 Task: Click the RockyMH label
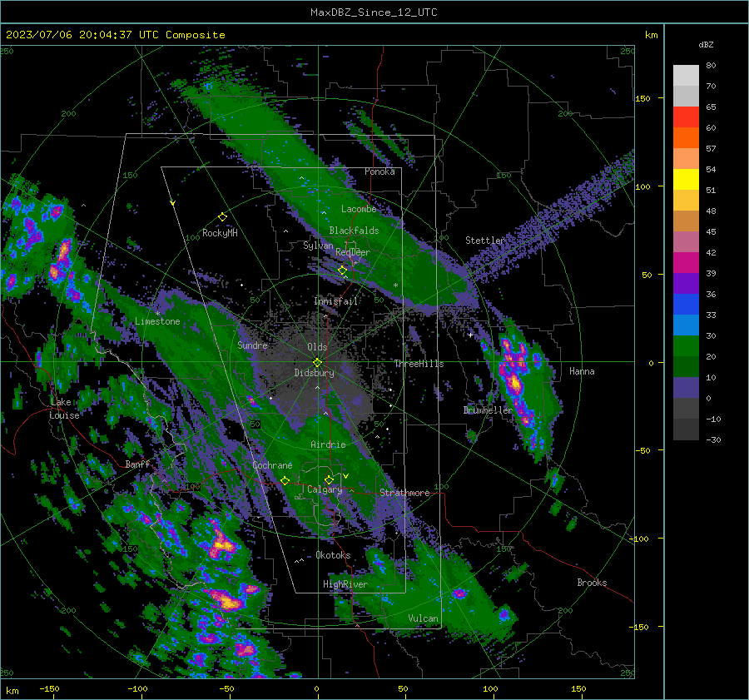(220, 233)
